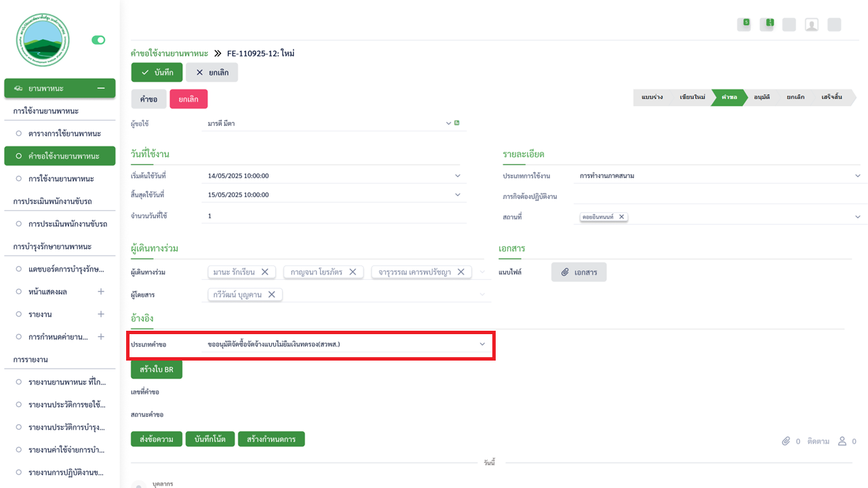Click the external link icon beside ผู้ขอใช้

pos(457,123)
